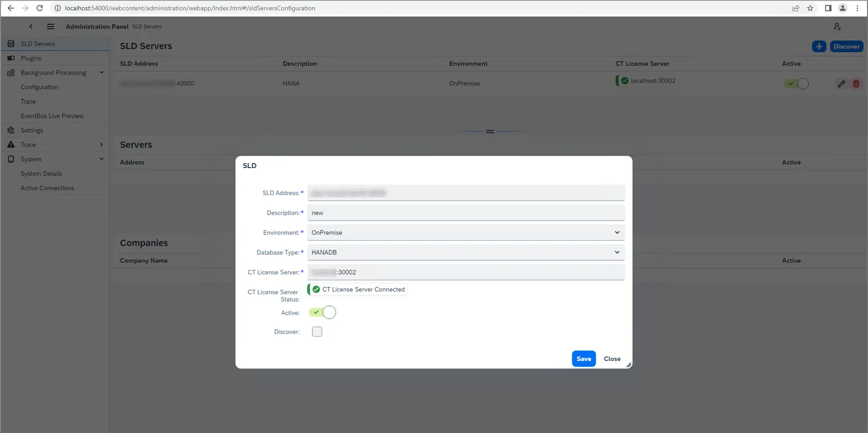The image size is (868, 433).
Task: Open EventBus Live Preview
Action: [52, 116]
